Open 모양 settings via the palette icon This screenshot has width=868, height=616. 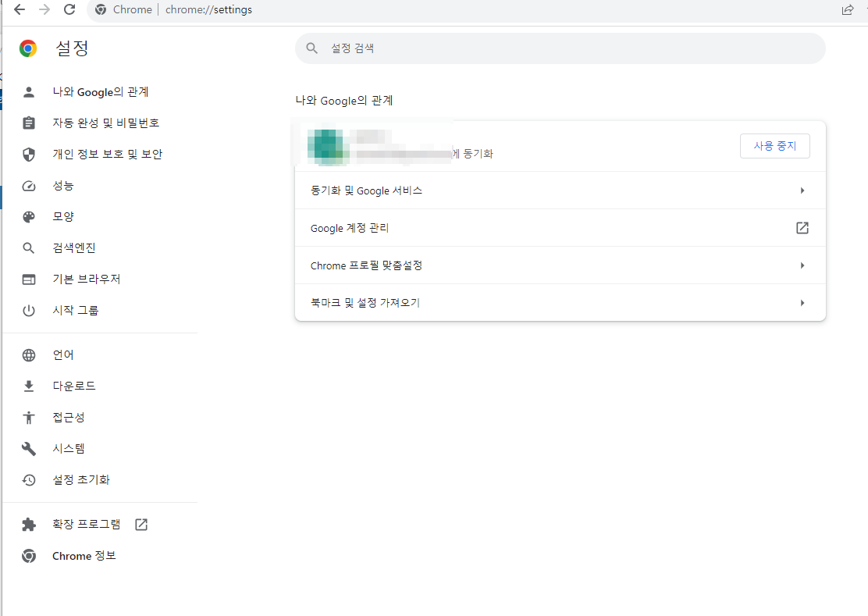pyautogui.click(x=28, y=216)
